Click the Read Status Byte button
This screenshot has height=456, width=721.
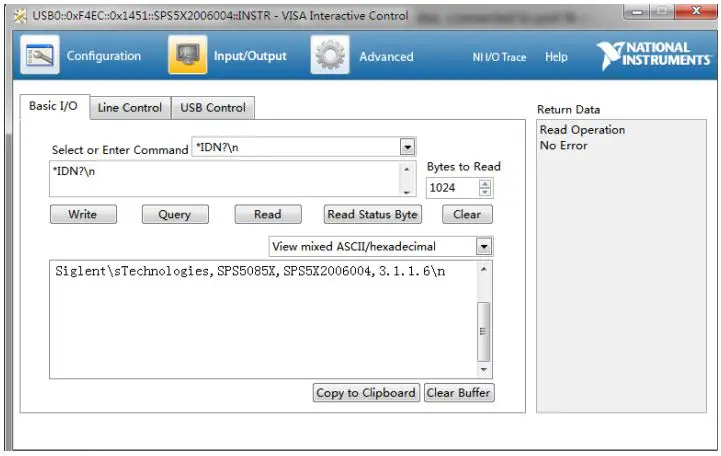[372, 214]
